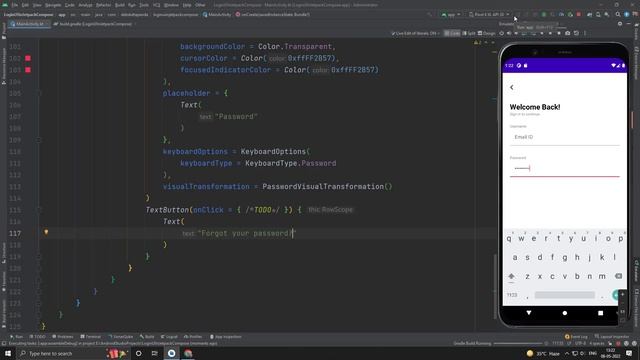
Task: Click red color swatch on line 102
Action: [28, 58]
